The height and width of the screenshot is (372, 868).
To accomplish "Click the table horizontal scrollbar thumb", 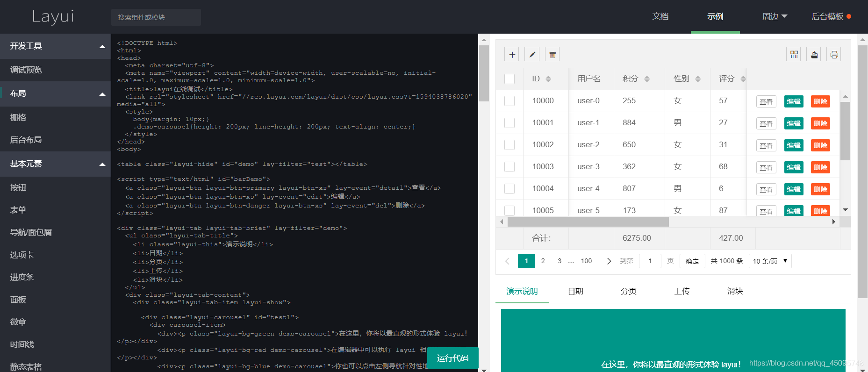I will click(588, 222).
